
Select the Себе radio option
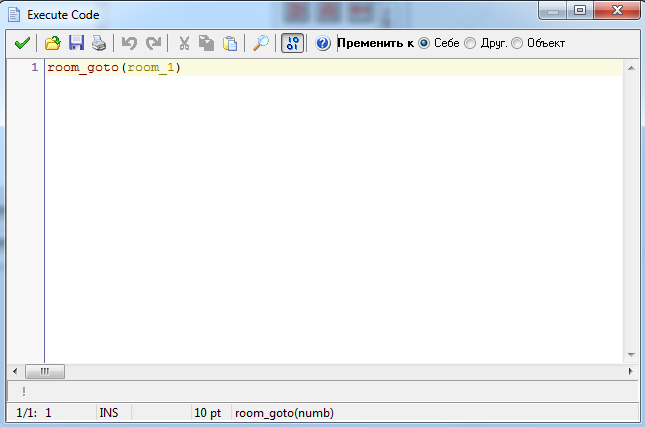click(x=424, y=43)
